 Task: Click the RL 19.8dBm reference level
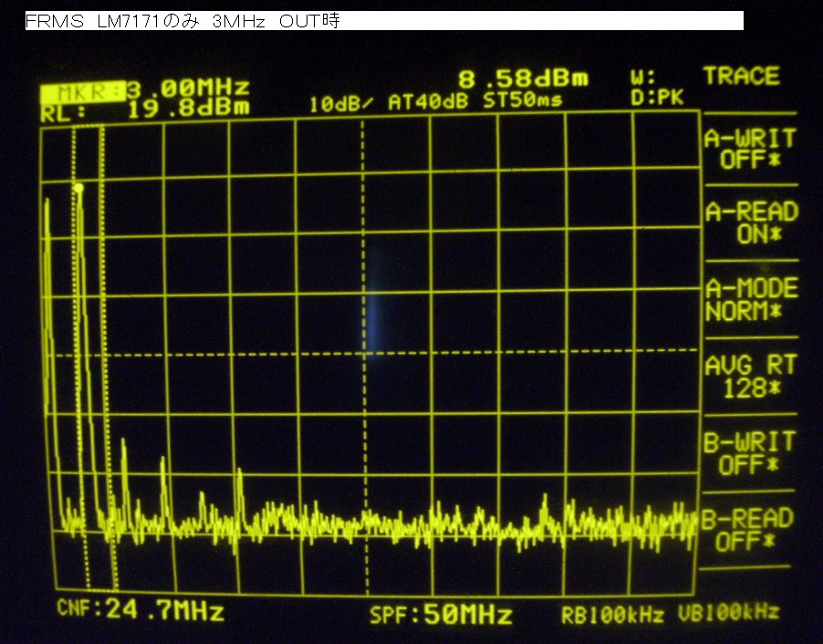point(145,109)
